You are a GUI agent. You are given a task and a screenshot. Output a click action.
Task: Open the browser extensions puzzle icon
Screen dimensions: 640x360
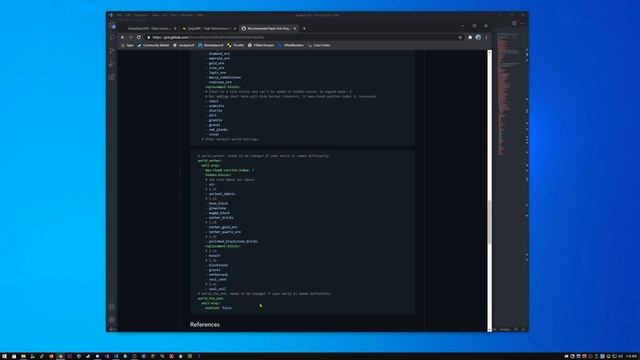[470, 37]
